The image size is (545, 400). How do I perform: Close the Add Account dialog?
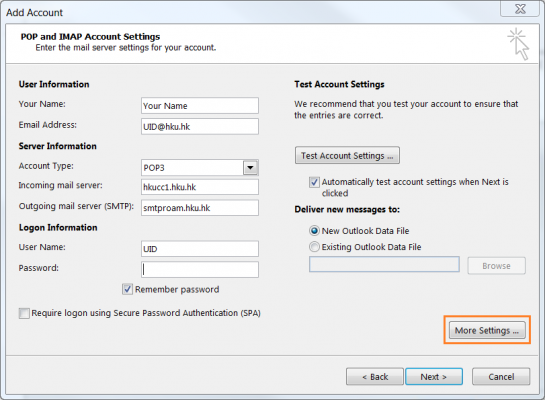point(520,9)
